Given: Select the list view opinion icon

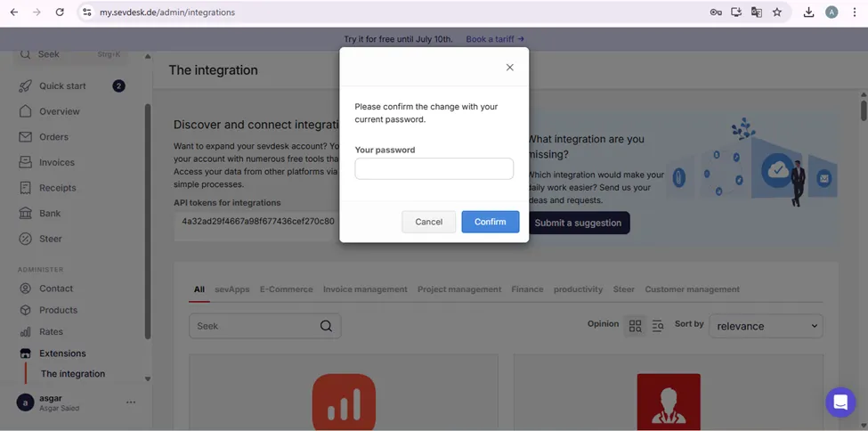Looking at the screenshot, I should pos(658,326).
